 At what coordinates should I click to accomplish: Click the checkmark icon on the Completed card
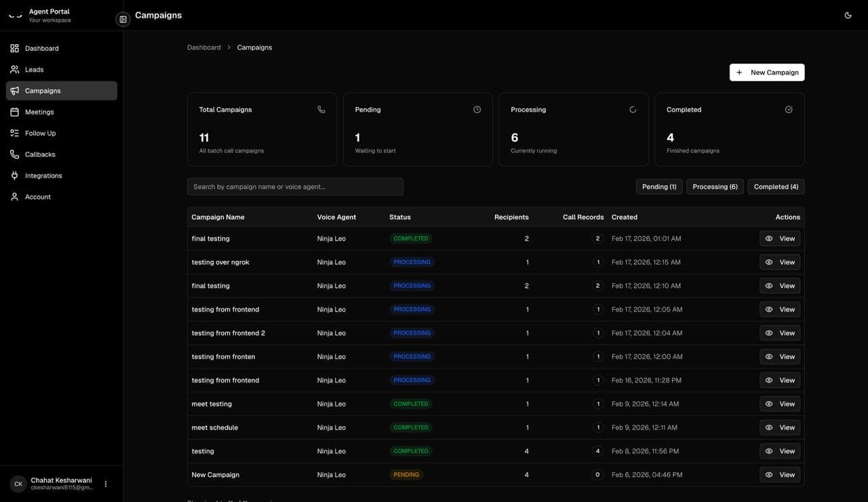click(787, 108)
